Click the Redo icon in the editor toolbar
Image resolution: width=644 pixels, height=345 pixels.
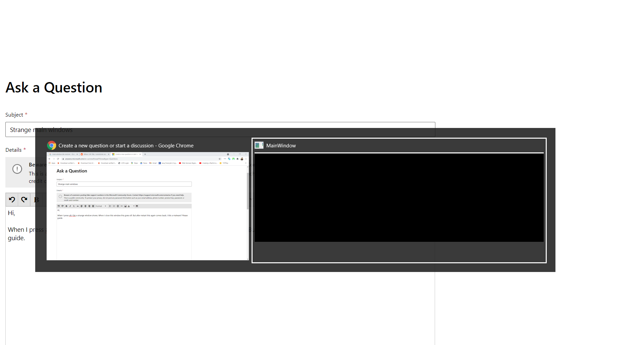[x=24, y=200]
